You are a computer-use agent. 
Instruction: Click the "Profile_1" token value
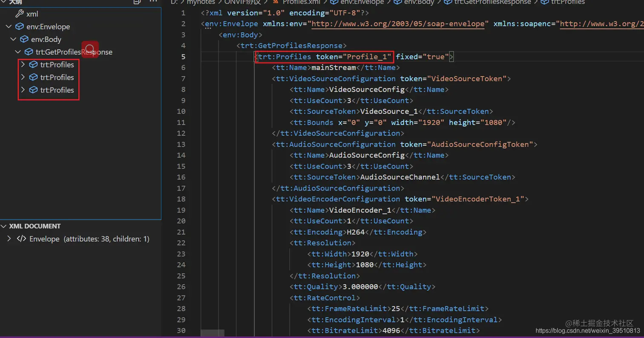tap(367, 57)
